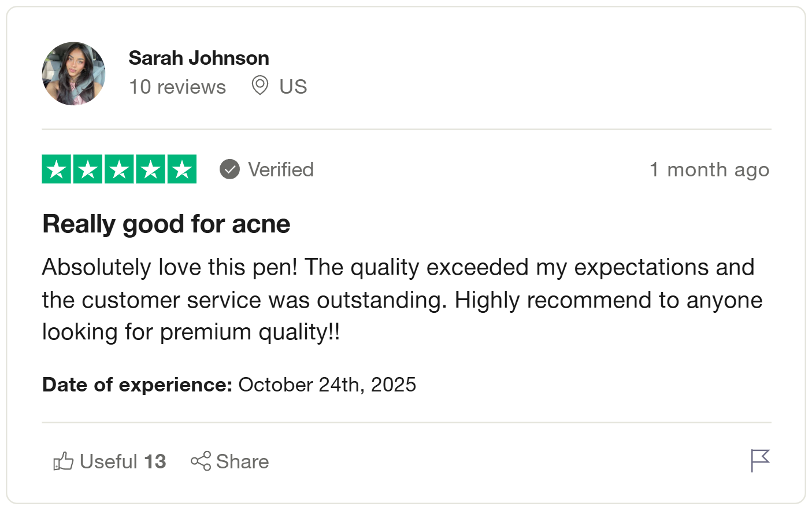Click the thumbs-up Useful icon

point(64,461)
